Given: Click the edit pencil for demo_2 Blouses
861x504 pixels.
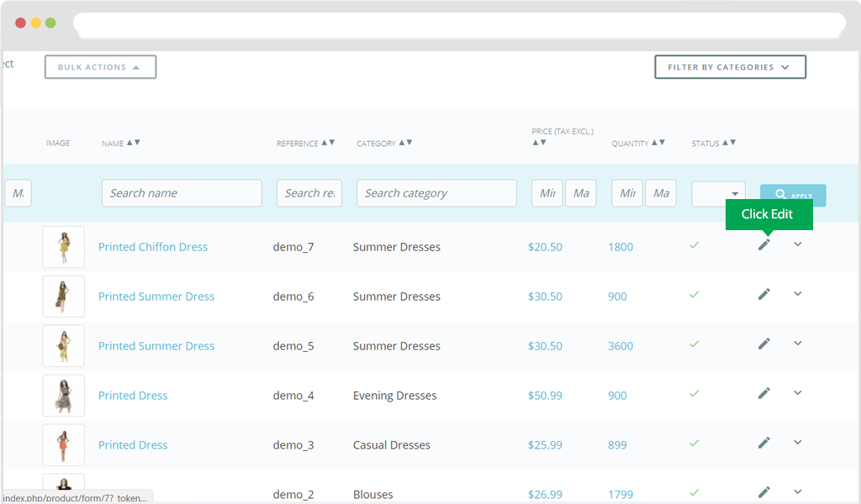Looking at the screenshot, I should click(763, 492).
